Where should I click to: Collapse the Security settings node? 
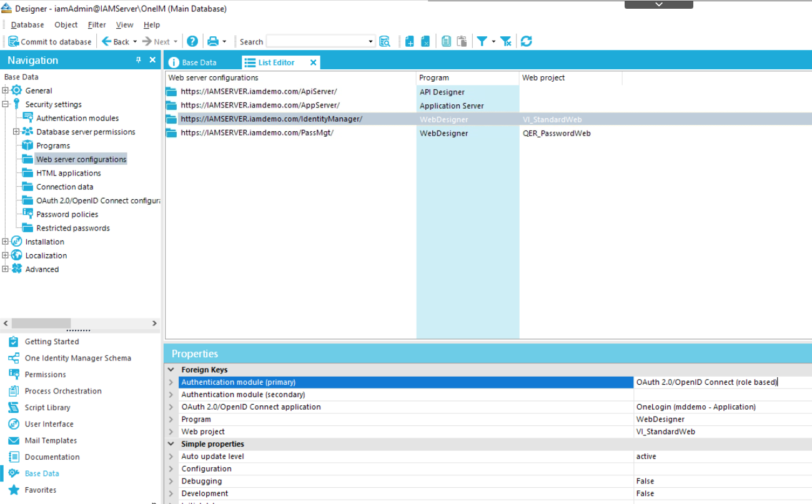click(6, 104)
